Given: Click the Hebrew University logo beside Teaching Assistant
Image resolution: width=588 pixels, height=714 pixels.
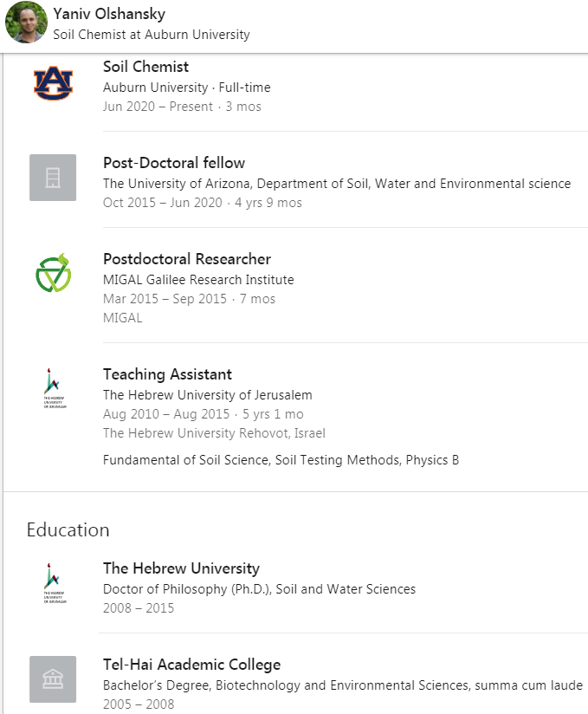Looking at the screenshot, I should (x=53, y=389).
